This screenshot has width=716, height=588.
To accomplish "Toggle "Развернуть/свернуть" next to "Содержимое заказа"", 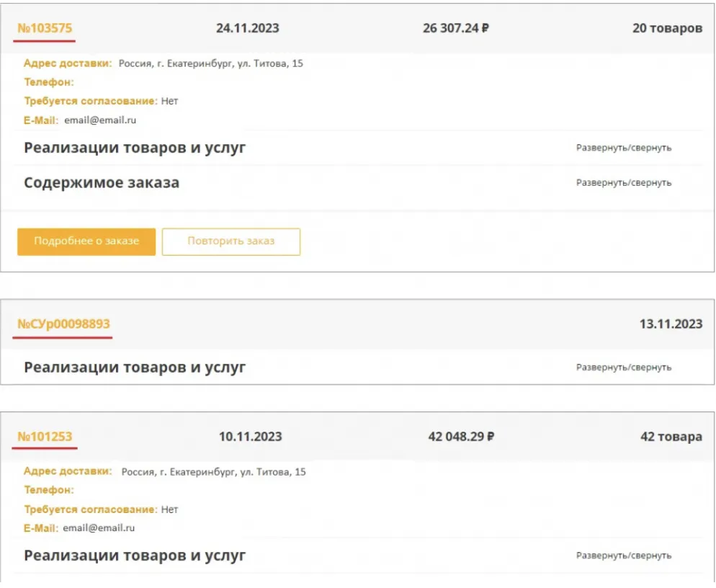I will (624, 183).
